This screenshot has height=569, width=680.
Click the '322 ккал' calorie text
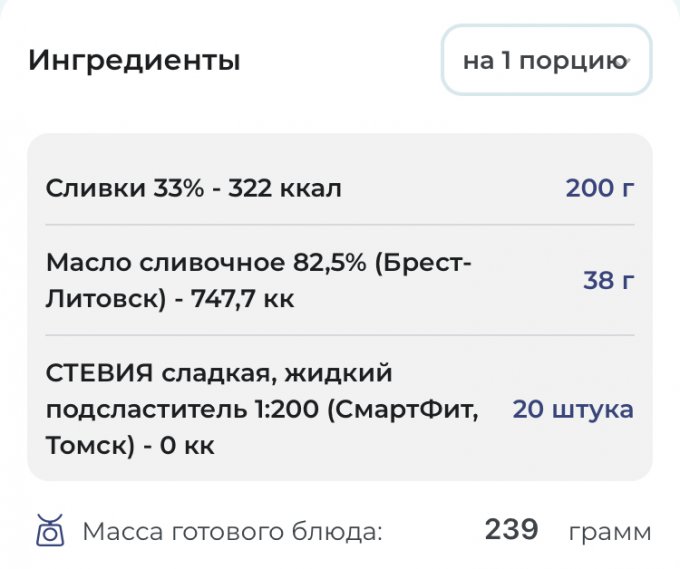pos(285,187)
